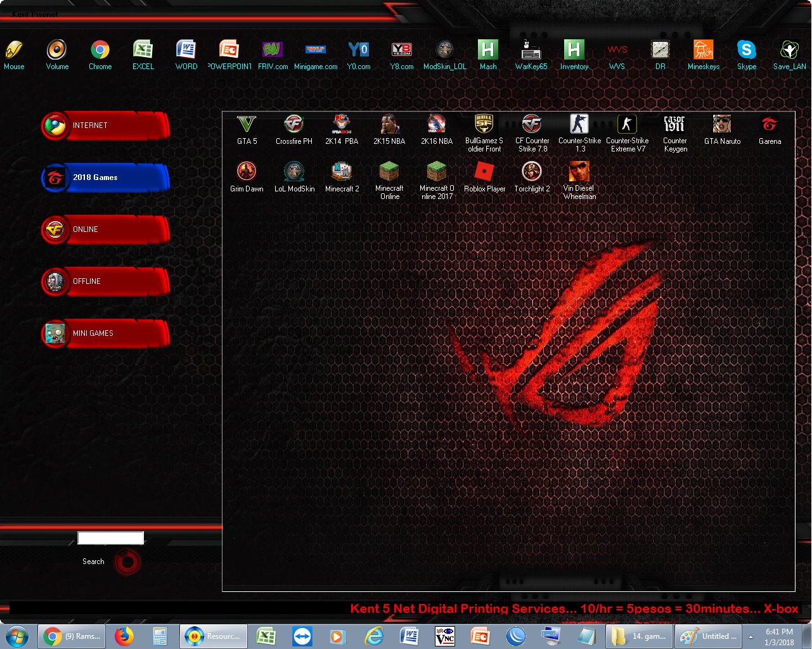Viewport: 812px width, 649px height.
Task: Launch Minecraft Online 2017
Action: click(x=437, y=181)
